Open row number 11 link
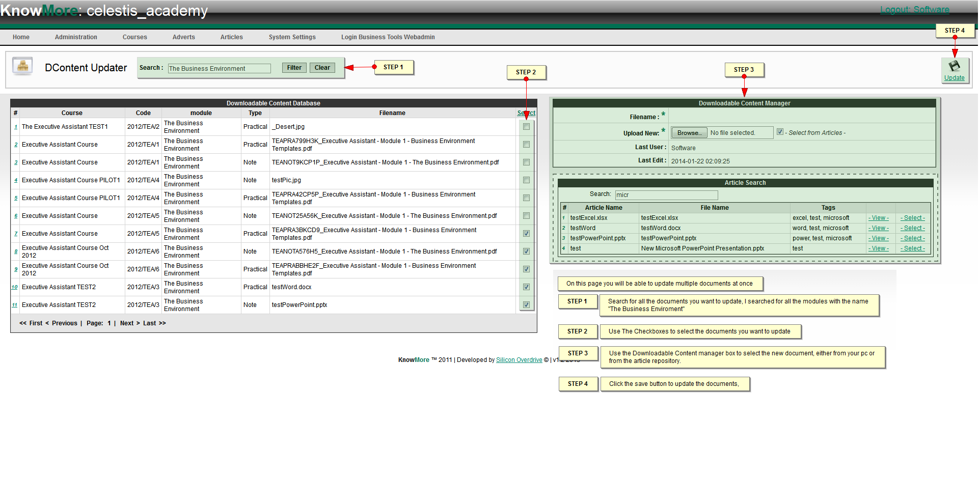The height and width of the screenshot is (504, 980). pos(15,305)
